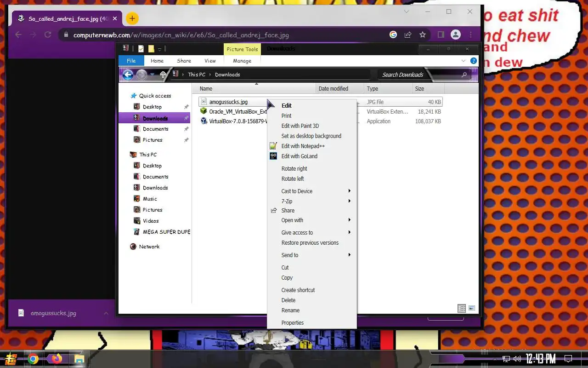Image resolution: width=588 pixels, height=368 pixels.
Task: Choose Edit in the context menu
Action: (x=312, y=105)
